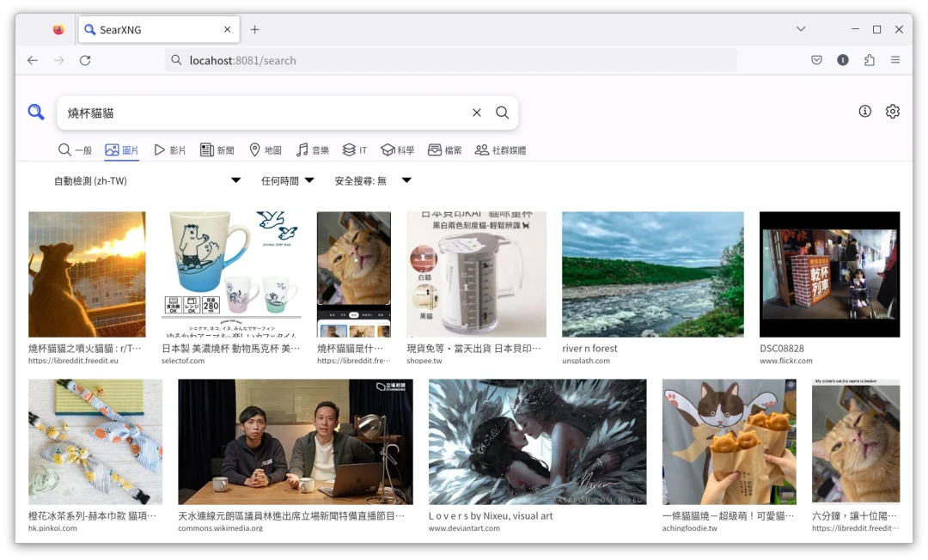Save page to Pocket icon
Viewport: 928px width, 560px height.
(x=817, y=60)
